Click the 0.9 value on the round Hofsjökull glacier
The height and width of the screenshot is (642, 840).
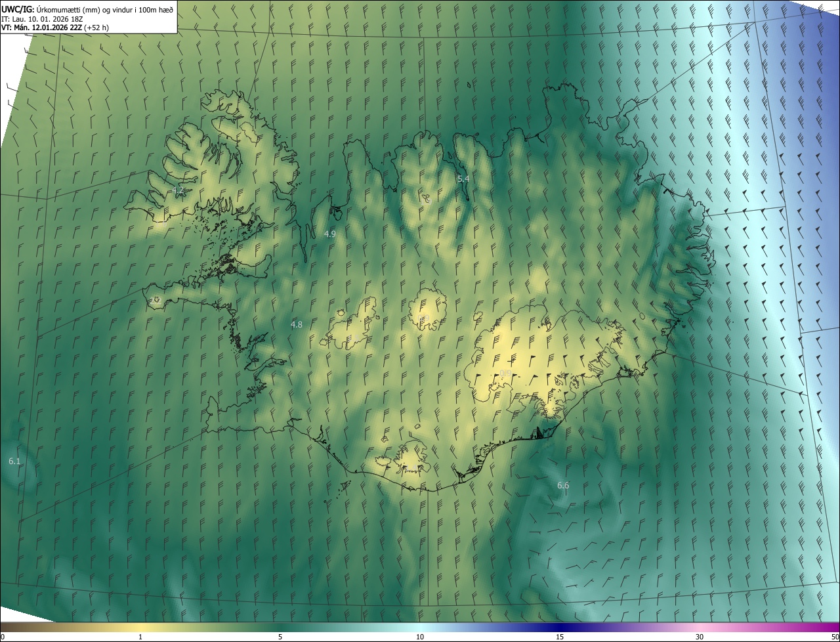[423, 318]
